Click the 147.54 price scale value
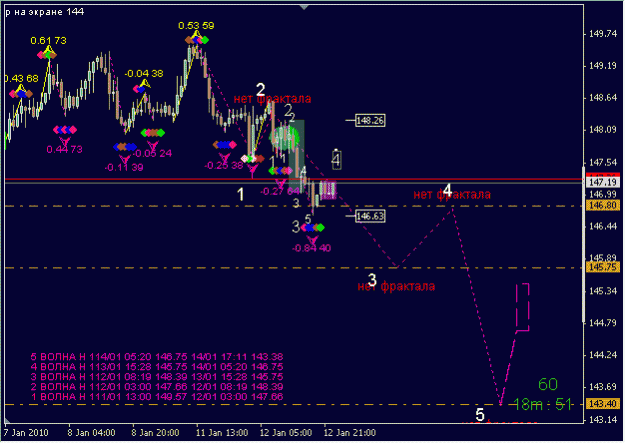 603,163
